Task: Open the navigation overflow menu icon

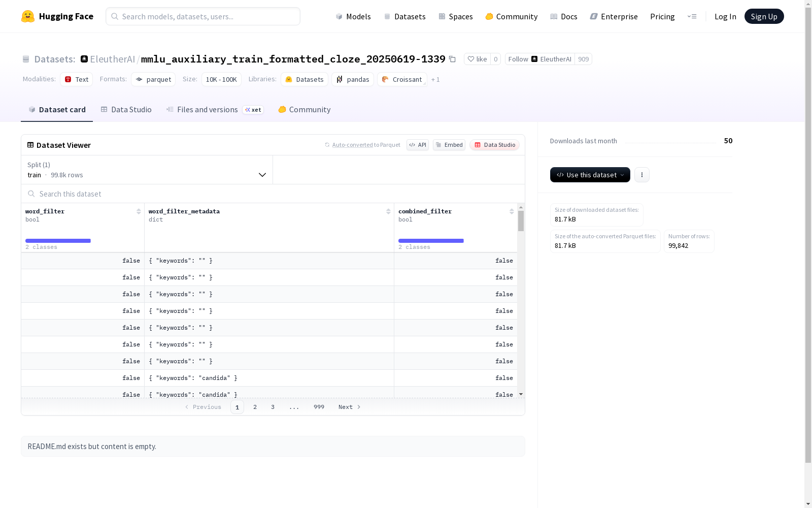Action: 692,16
